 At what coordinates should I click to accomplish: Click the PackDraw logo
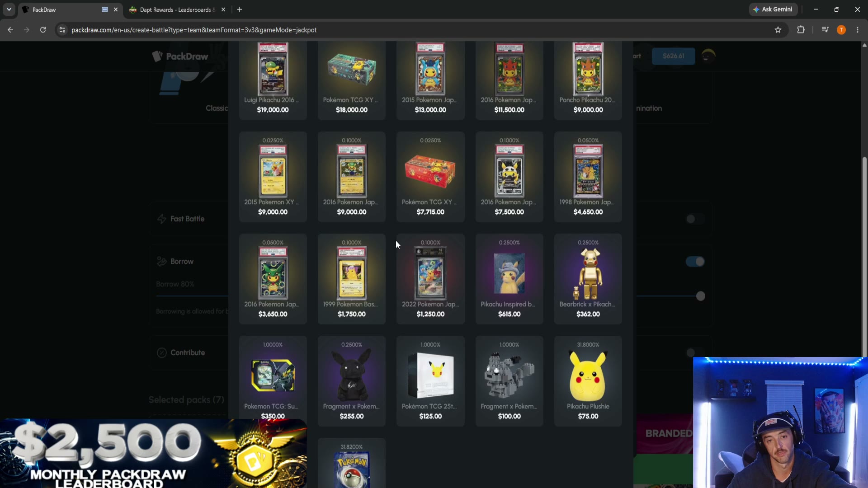pyautogui.click(x=180, y=56)
